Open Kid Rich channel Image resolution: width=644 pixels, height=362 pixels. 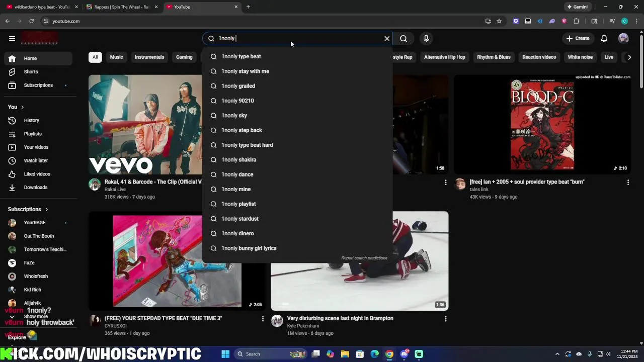pos(38,290)
